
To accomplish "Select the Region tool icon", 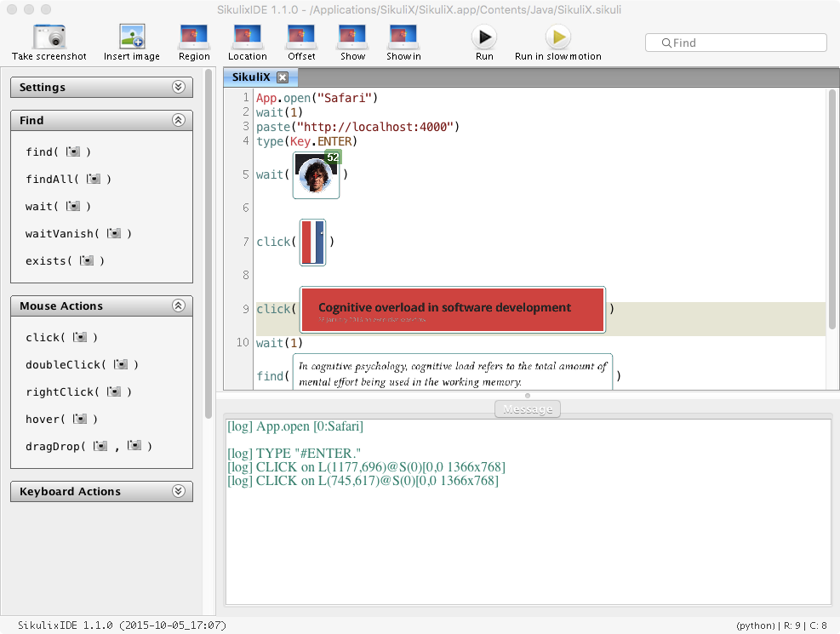I will pyautogui.click(x=194, y=37).
